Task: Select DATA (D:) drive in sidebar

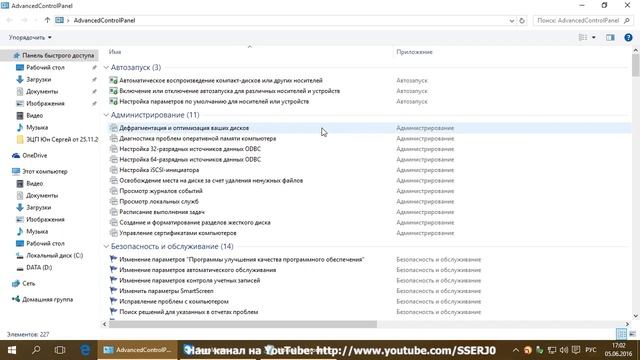Action: point(39,268)
